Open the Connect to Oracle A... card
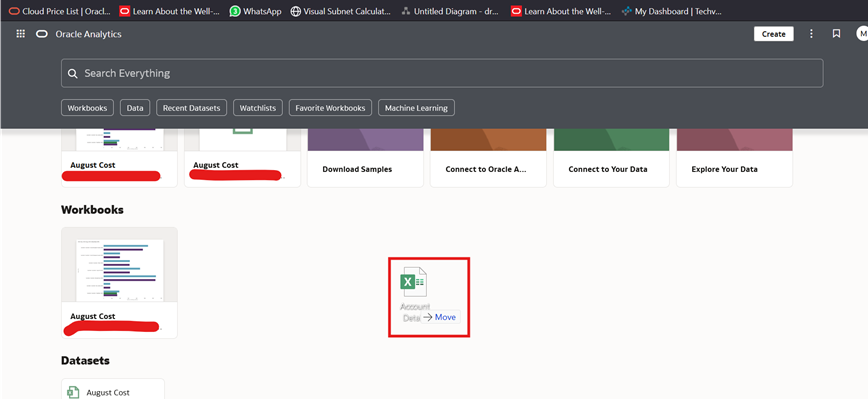Viewport: 868px width, 399px height. 488,158
